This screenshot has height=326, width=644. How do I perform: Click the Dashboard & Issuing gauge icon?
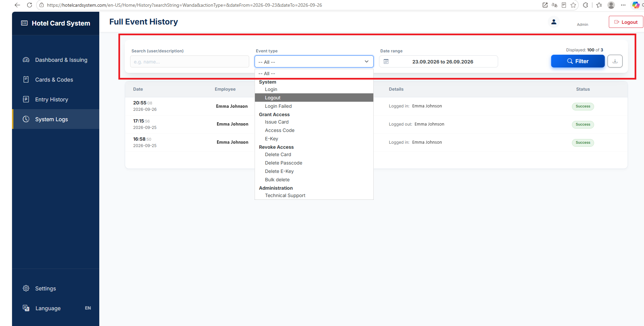coord(26,60)
